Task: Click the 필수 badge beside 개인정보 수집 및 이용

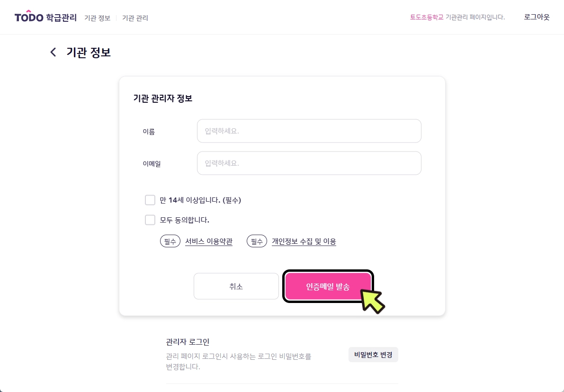Action: [257, 241]
